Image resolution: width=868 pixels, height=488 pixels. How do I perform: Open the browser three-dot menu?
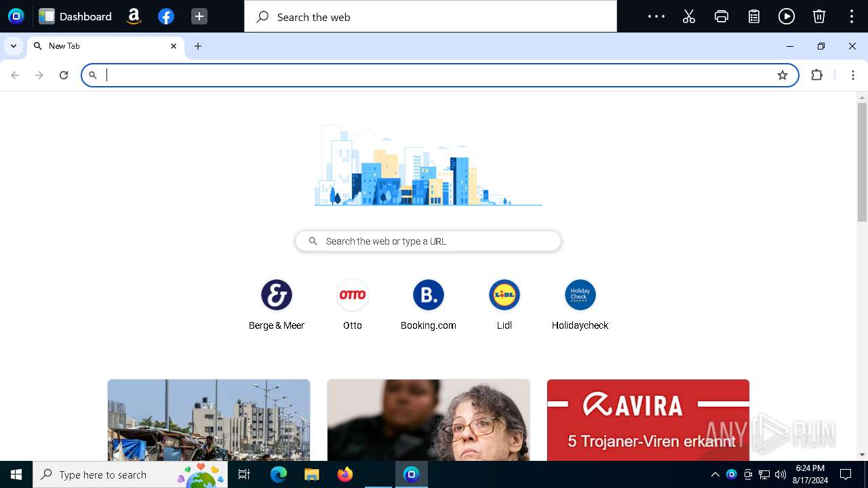pos(852,75)
